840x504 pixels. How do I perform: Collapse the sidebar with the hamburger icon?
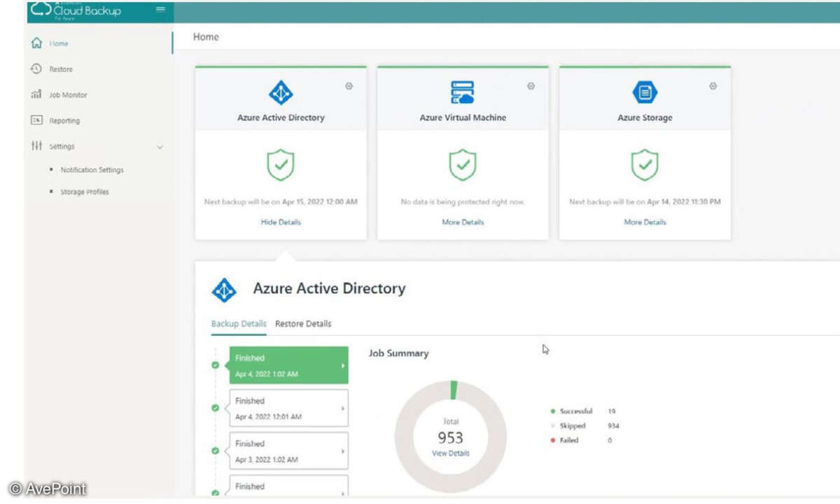tap(160, 9)
